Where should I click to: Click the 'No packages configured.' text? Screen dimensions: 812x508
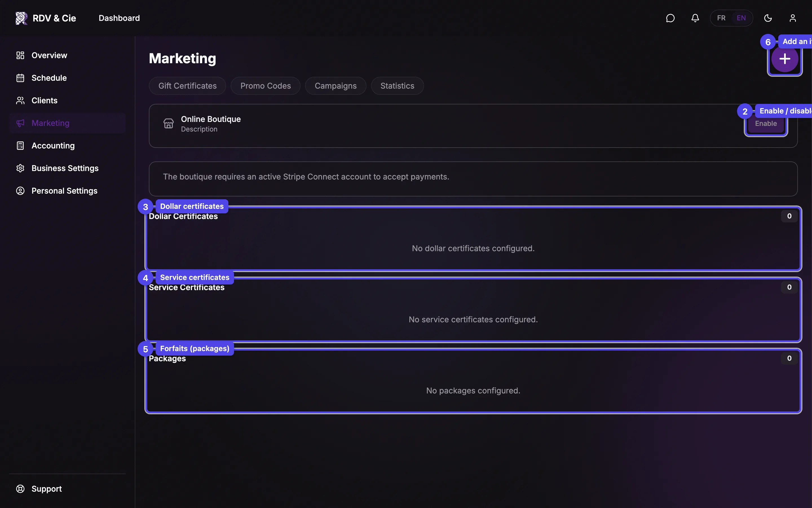pyautogui.click(x=473, y=391)
